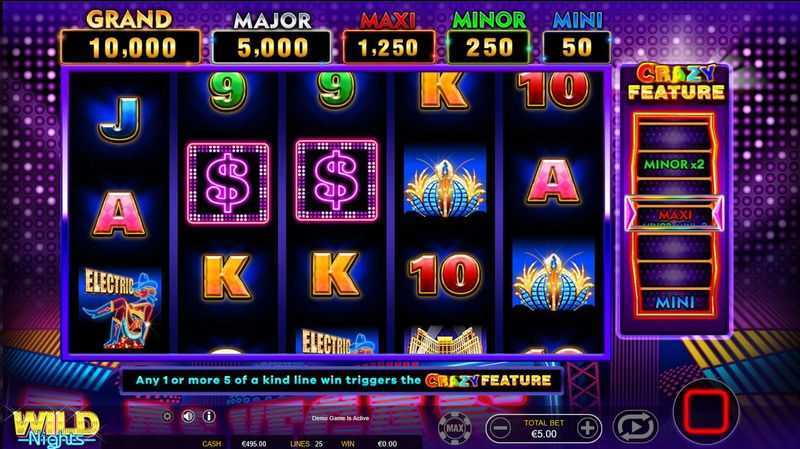Open the settings gear icon

pos(167,416)
